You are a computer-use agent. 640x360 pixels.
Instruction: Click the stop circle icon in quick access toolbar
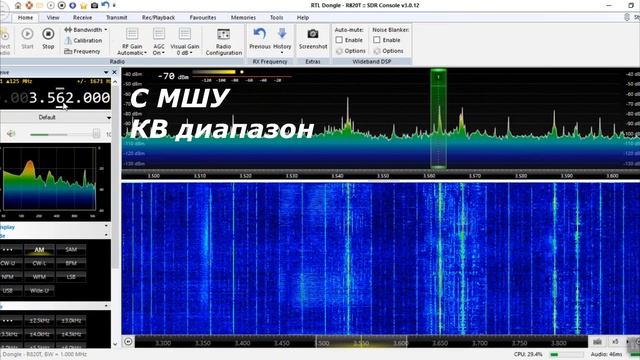click(62, 6)
